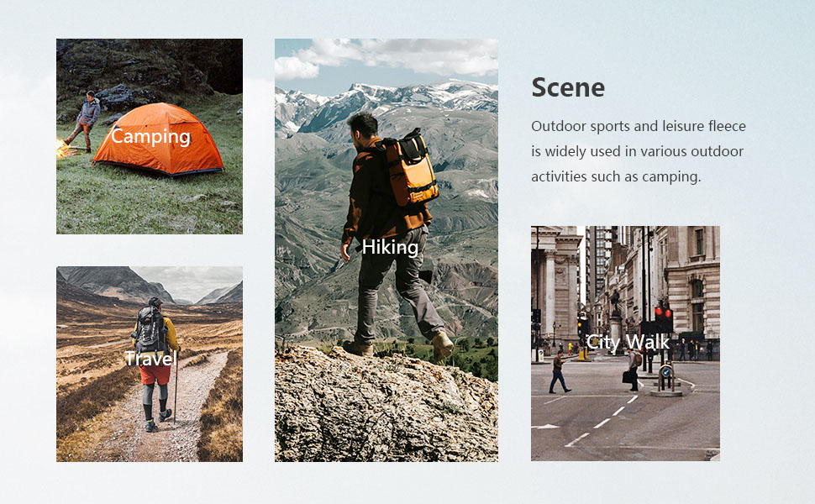Click the "Travel" label text

click(150, 359)
